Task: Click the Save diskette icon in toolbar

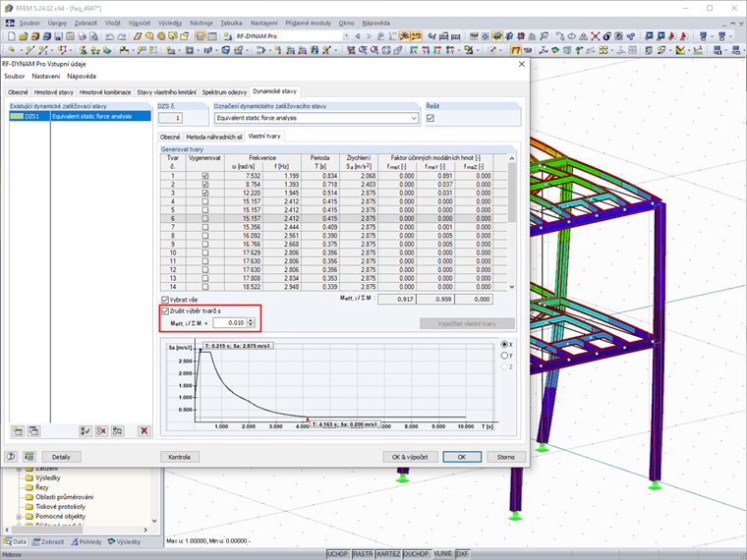Action: pyautogui.click(x=58, y=36)
